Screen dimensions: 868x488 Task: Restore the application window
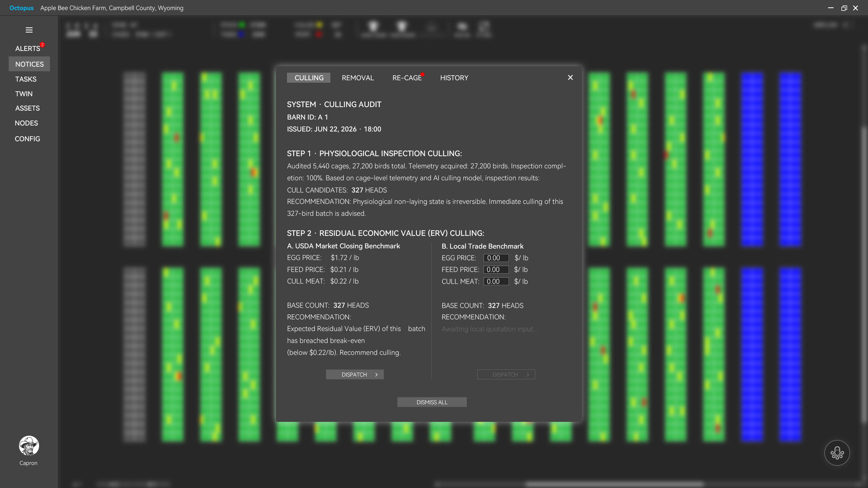[x=844, y=8]
